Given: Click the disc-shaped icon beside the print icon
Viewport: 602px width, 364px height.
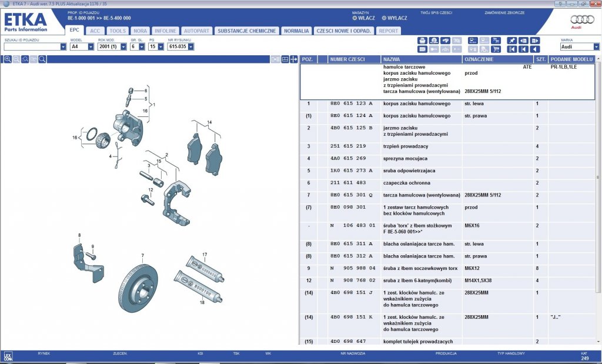Looking at the screenshot, I should tap(434, 41).
